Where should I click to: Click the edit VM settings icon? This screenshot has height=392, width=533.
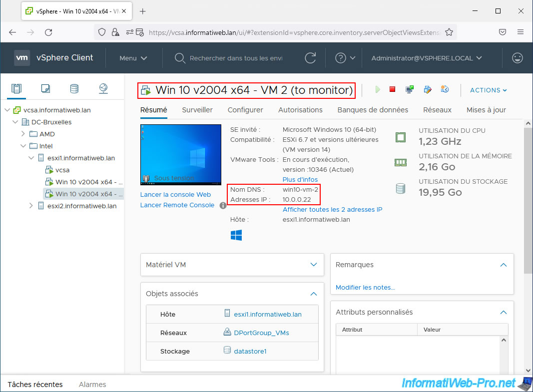click(427, 90)
